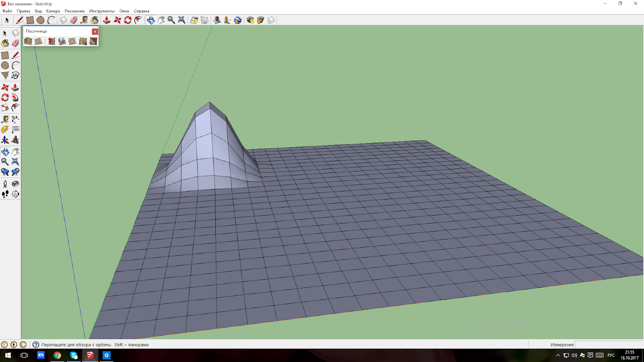
Task: Pick the Select arrow in the top toolbar
Action: click(7, 20)
